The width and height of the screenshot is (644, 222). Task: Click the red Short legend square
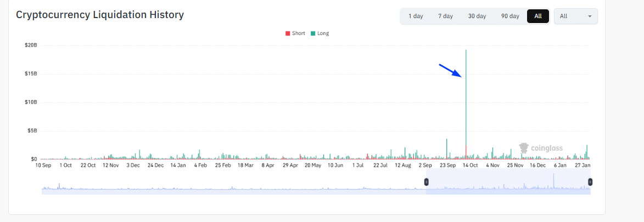(x=288, y=33)
